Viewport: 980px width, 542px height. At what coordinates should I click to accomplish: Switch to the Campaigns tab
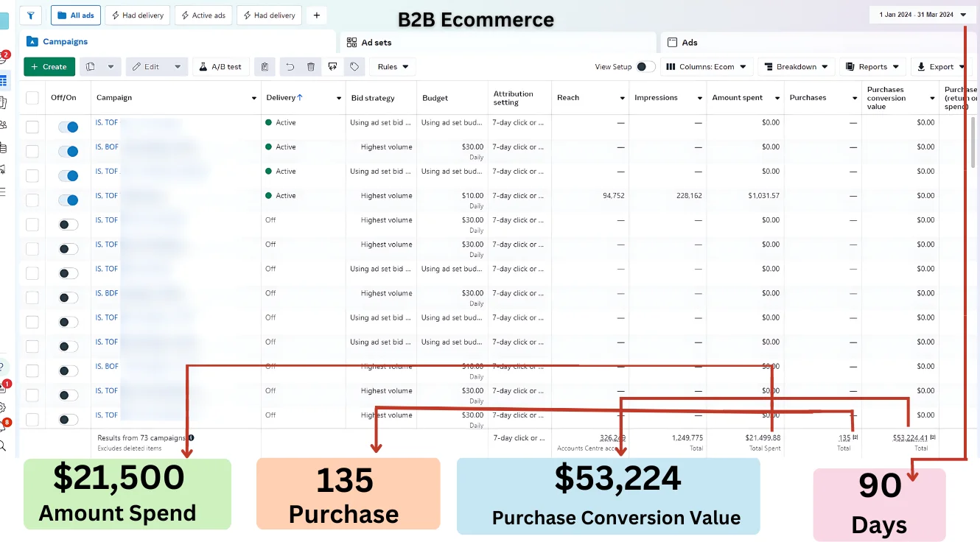(x=57, y=42)
